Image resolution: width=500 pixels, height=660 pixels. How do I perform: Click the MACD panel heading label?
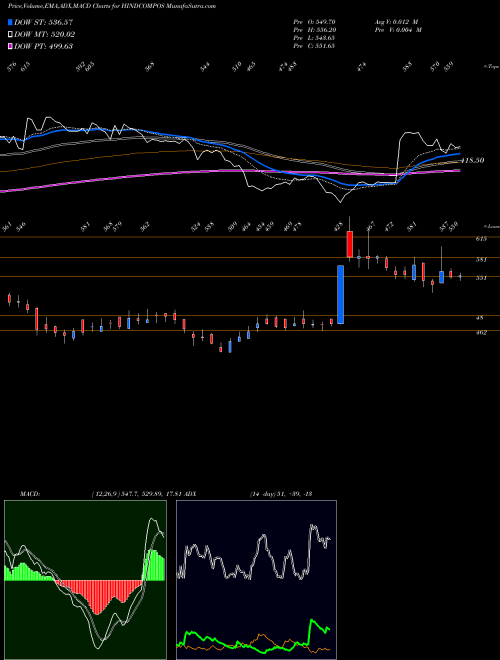point(29,493)
